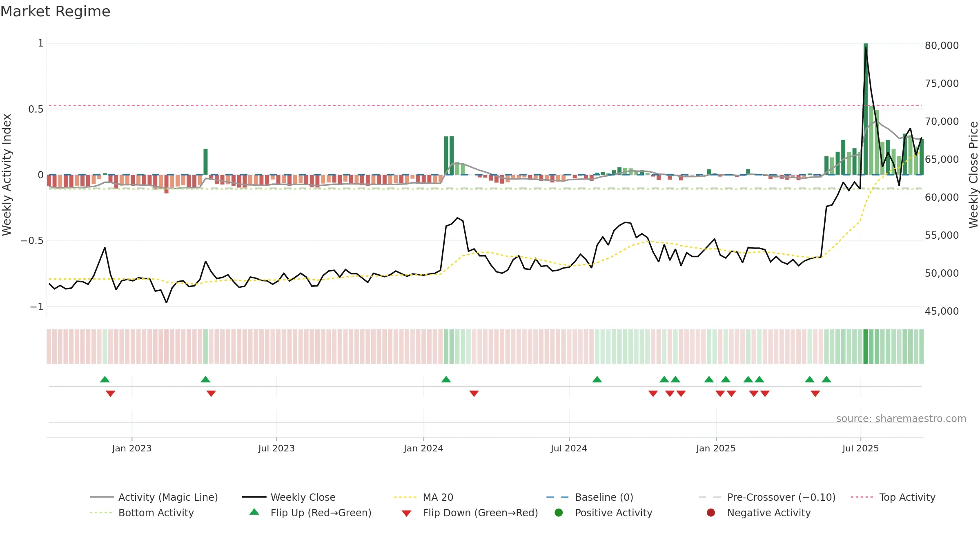This screenshot has height=551, width=980.
Task: Click the Weekly Activity Index axis title
Action: coord(7,175)
